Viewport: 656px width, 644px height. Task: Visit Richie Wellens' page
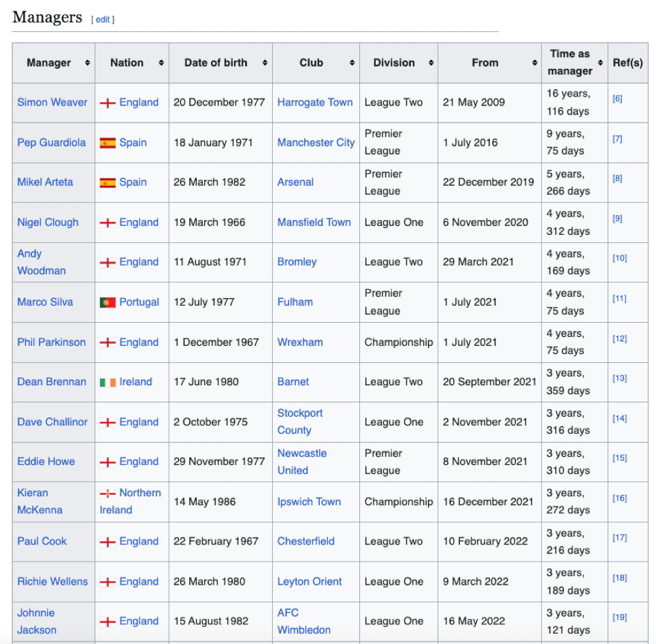tap(52, 581)
